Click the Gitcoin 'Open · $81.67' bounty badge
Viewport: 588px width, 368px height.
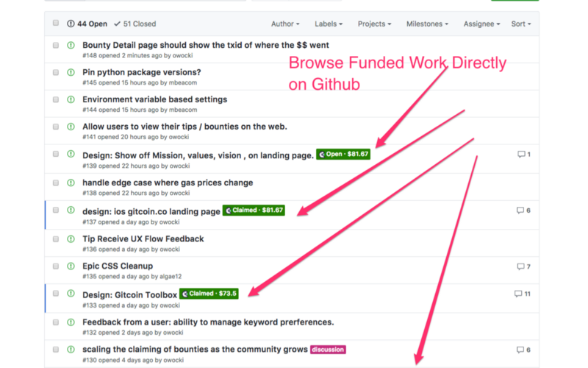[x=343, y=155]
